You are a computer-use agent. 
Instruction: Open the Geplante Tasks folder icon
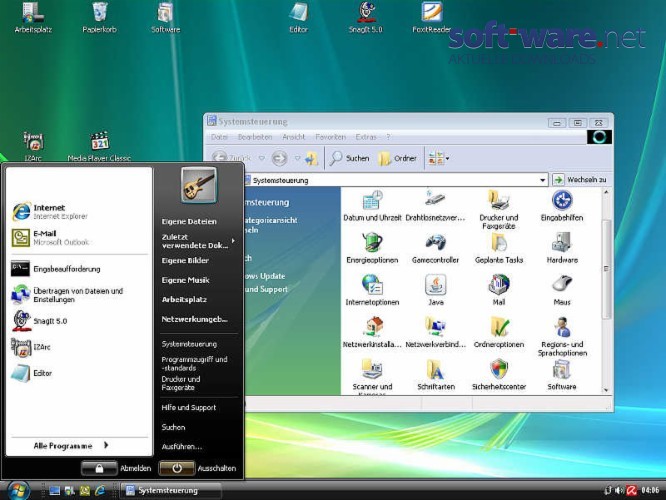[x=499, y=248]
